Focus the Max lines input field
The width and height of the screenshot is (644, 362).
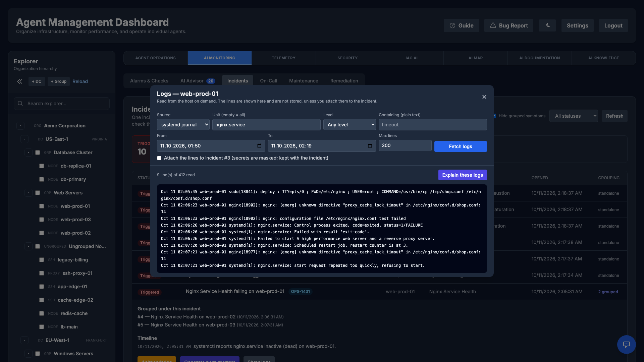pyautogui.click(x=405, y=145)
